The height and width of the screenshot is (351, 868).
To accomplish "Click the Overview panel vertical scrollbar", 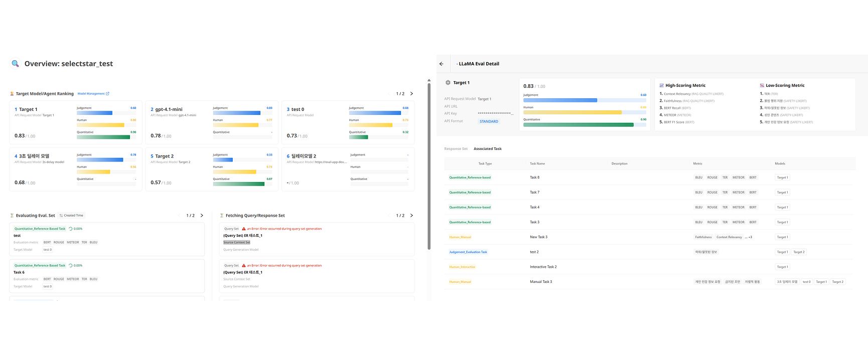I will coord(428,165).
